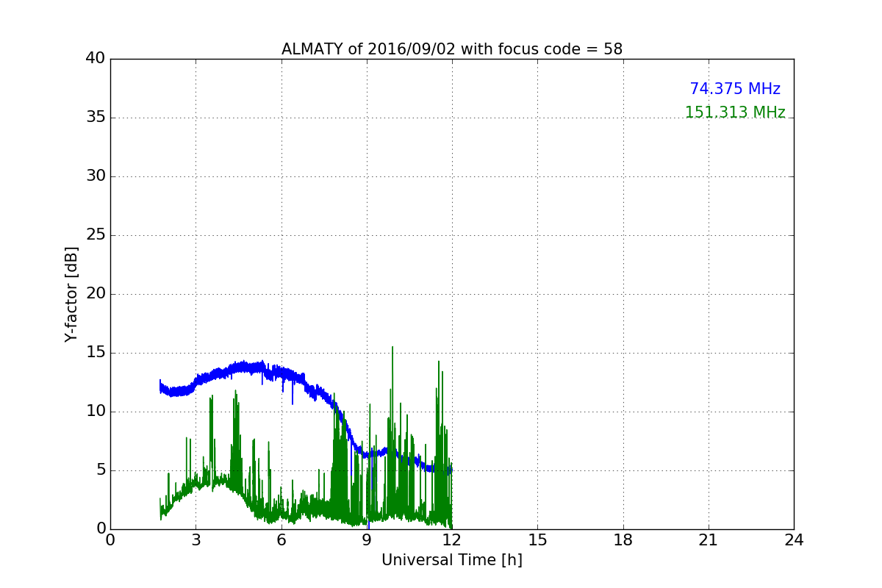This screenshot has width=882, height=588.
Task: Click the x-axis tick label 0
Action: click(110, 540)
